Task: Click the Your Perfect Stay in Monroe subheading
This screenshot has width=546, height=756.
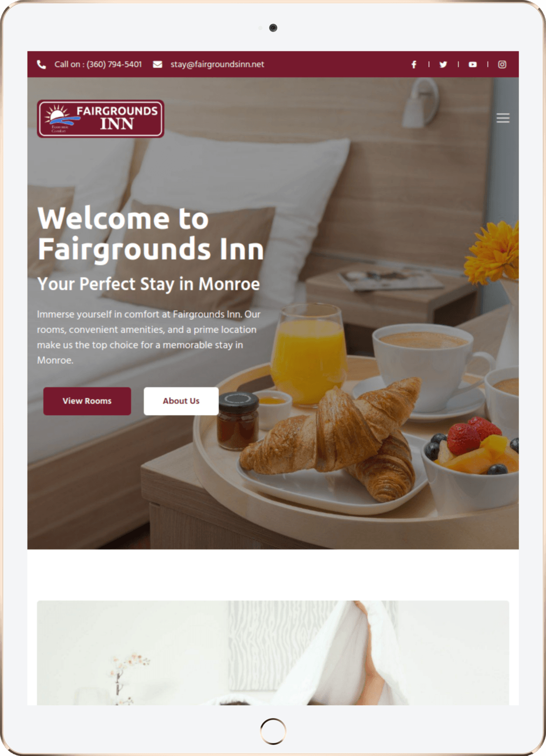Action: 149,284
